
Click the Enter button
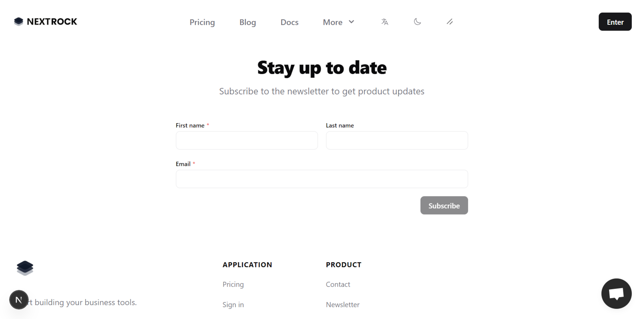tap(615, 22)
